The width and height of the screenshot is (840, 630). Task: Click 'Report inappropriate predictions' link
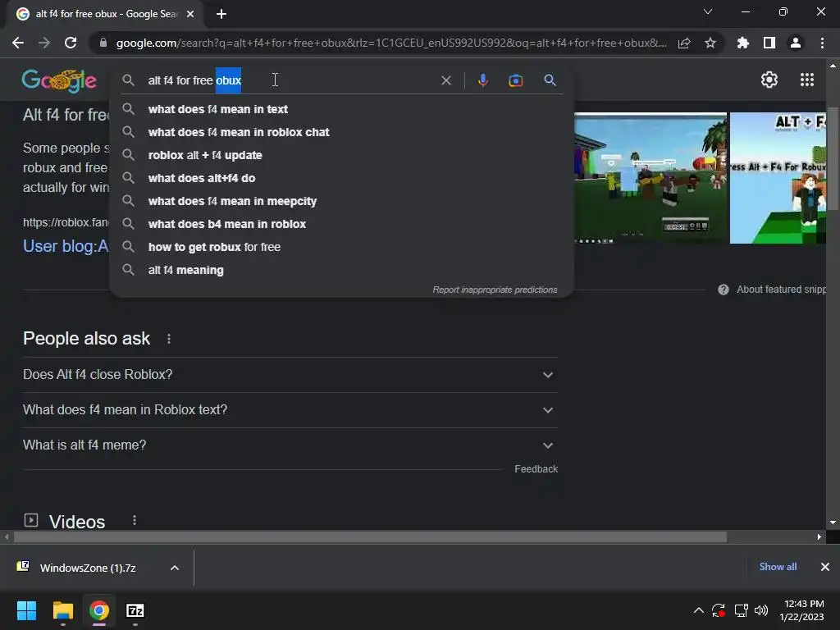(x=495, y=290)
